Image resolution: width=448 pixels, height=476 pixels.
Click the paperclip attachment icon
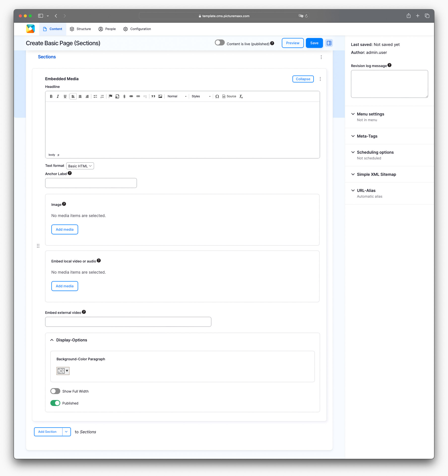click(x=124, y=96)
